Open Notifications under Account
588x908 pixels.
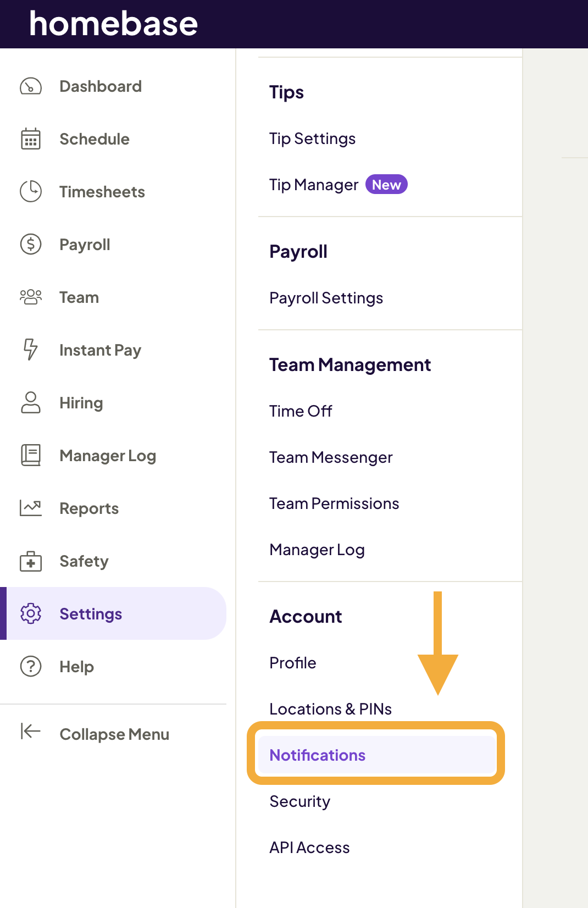pyautogui.click(x=318, y=755)
